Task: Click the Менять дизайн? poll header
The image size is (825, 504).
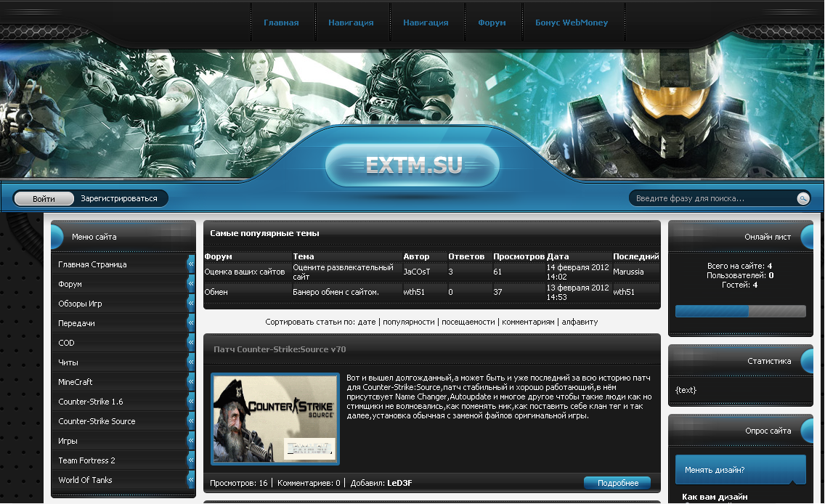Action: click(x=740, y=470)
